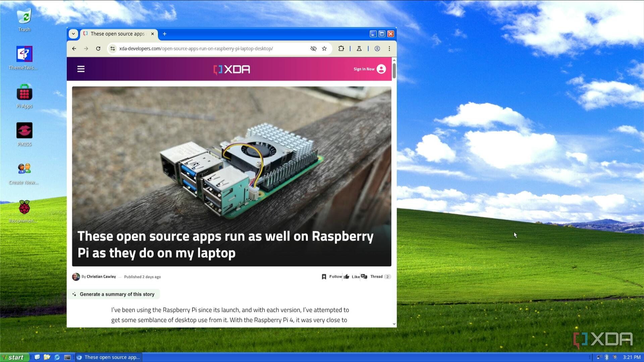Image resolution: width=644 pixels, height=362 pixels.
Task: Follow this article
Action: click(332, 277)
